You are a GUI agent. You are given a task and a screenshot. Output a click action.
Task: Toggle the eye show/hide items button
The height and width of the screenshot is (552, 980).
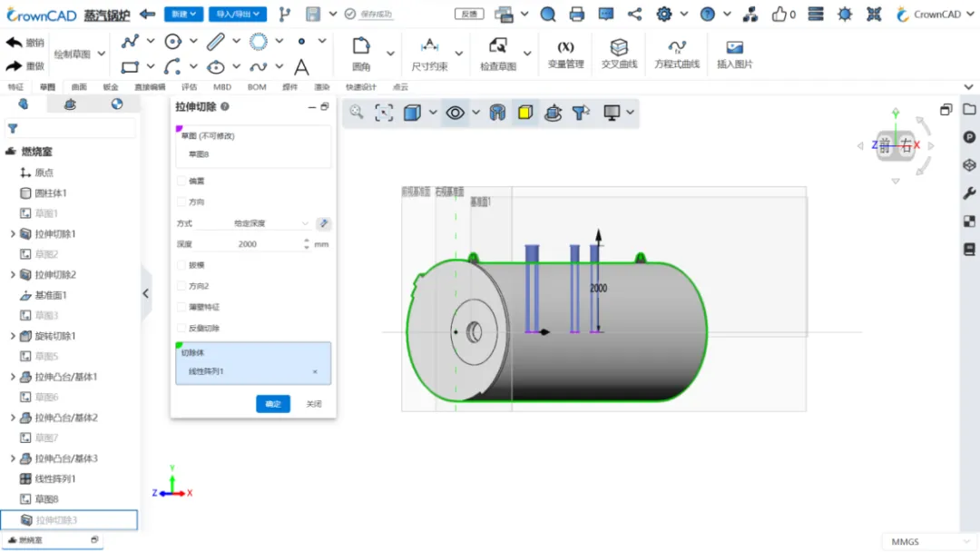click(455, 113)
